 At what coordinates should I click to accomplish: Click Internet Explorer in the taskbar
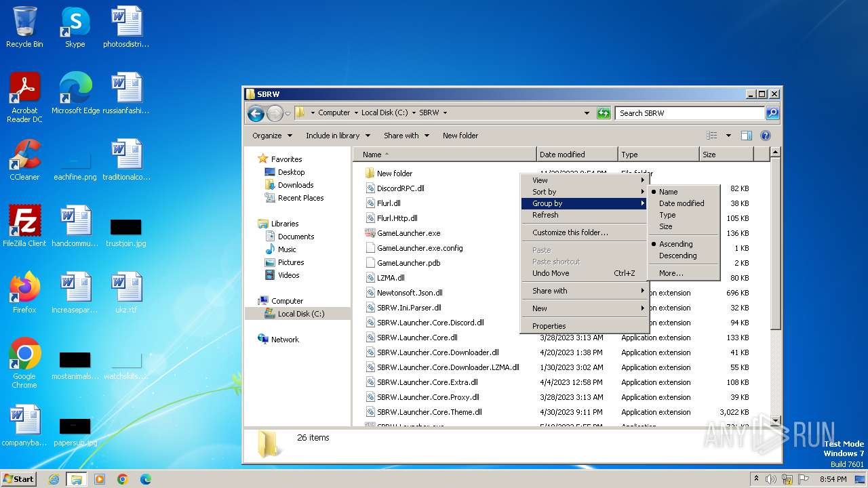click(x=54, y=479)
